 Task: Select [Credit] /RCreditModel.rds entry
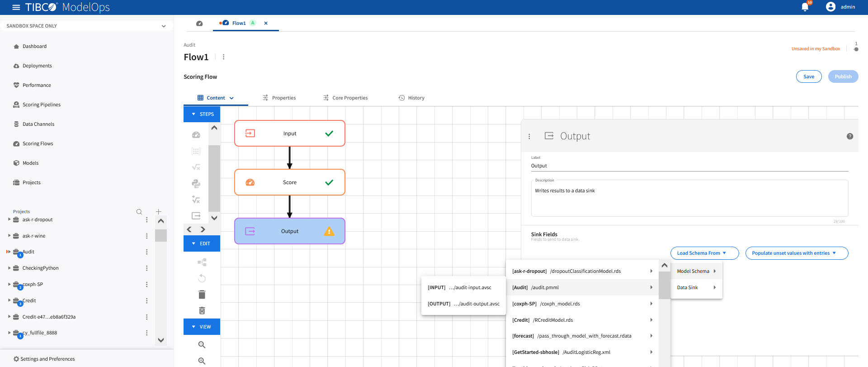[x=582, y=320]
